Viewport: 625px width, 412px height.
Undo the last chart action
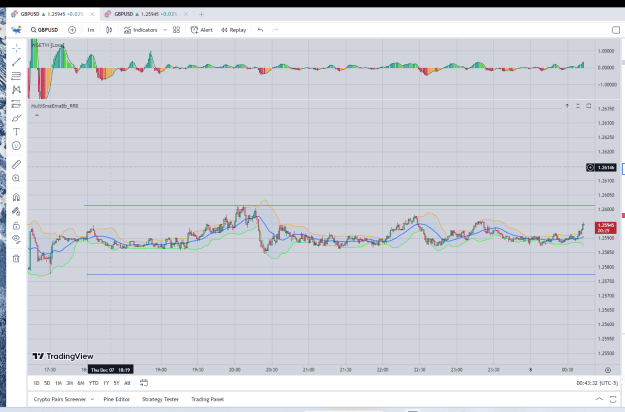tap(260, 30)
